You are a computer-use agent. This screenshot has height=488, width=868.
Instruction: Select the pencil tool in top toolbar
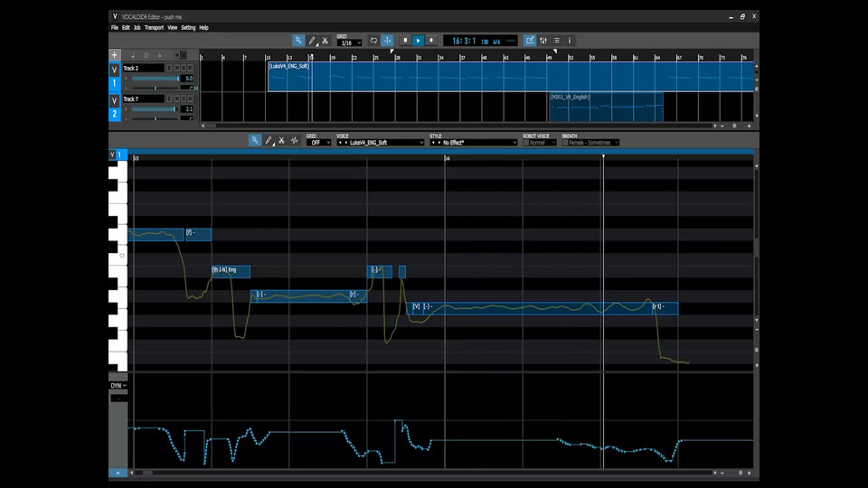pyautogui.click(x=312, y=41)
